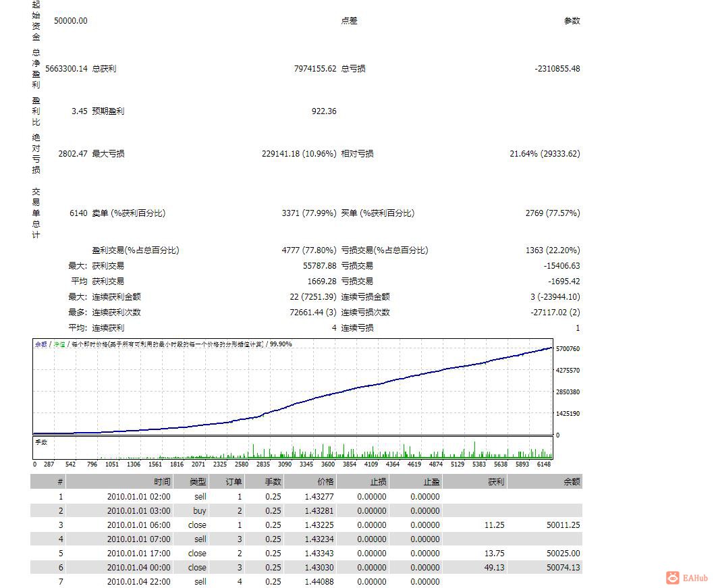Image resolution: width=714 pixels, height=588 pixels.
Task: Click the largest profit trade 55787.88
Action: (320, 266)
